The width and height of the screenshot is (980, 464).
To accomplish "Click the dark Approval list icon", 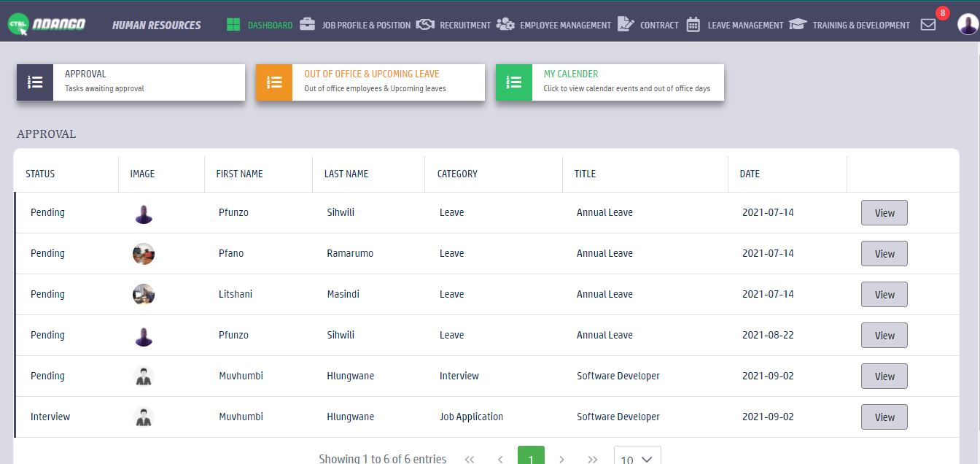I will pyautogui.click(x=35, y=82).
